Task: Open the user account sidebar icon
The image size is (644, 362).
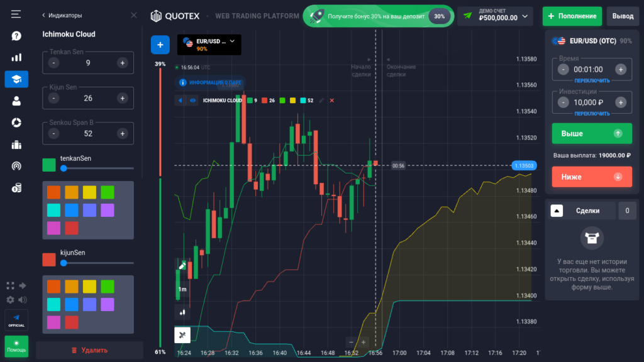Action: (x=16, y=101)
